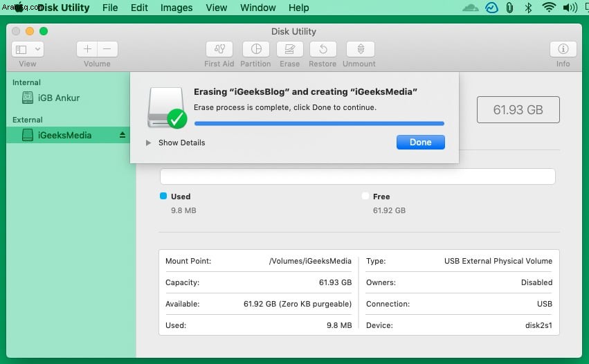Click the Internal sidebar section header
Image resolution: width=589 pixels, height=364 pixels.
(26, 82)
